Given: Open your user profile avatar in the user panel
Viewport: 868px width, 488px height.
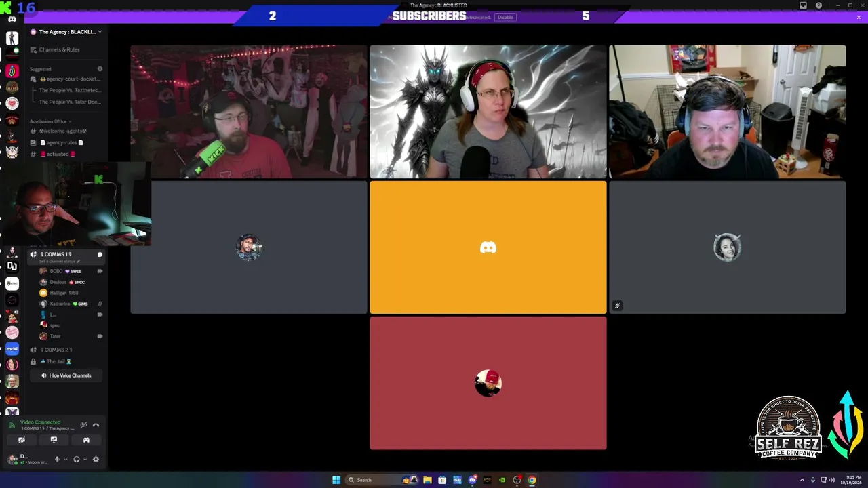Looking at the screenshot, I should (12, 459).
